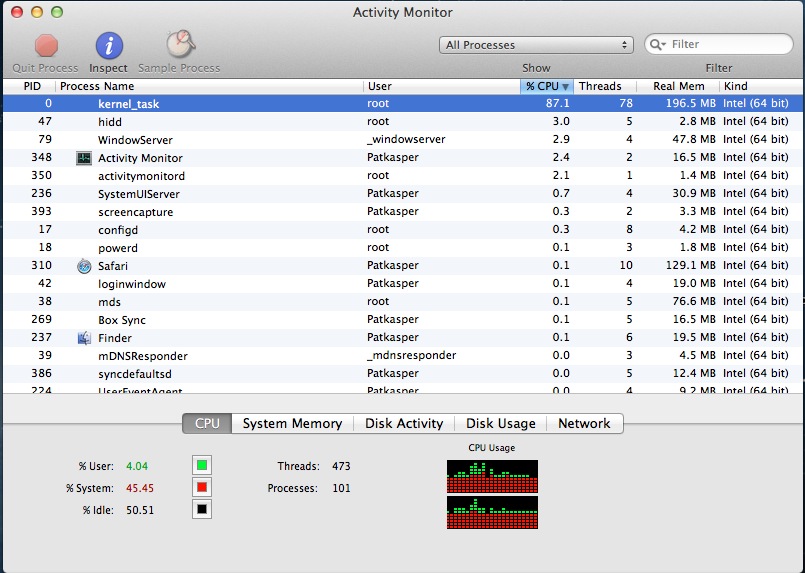Screen dimensions: 805x573
Task: Click the lower CPU Usage graph
Action: point(492,512)
